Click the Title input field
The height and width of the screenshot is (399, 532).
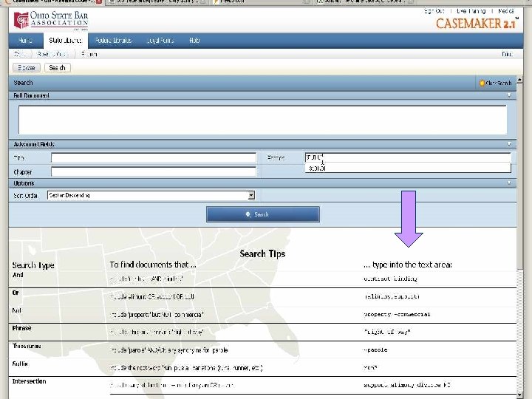tap(154, 158)
